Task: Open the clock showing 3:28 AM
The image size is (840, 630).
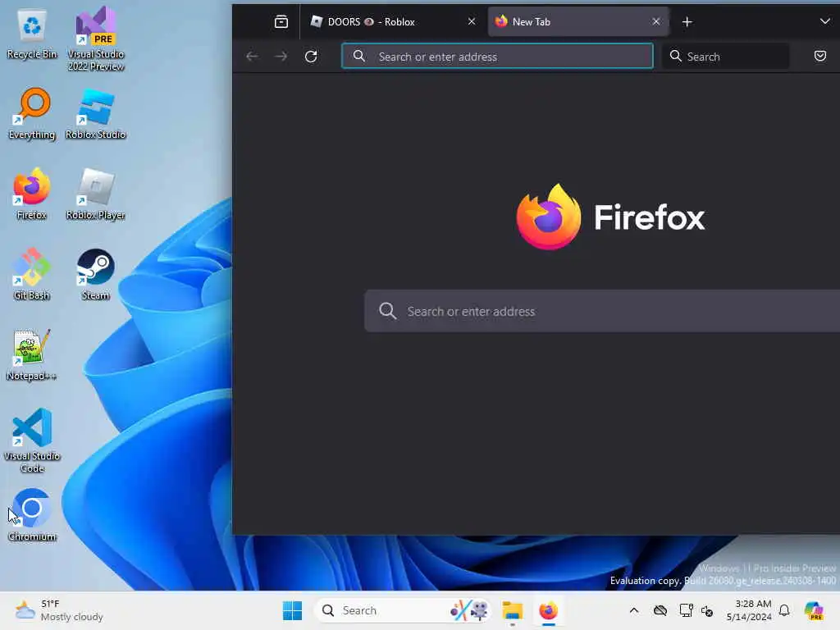Action: coord(749,610)
